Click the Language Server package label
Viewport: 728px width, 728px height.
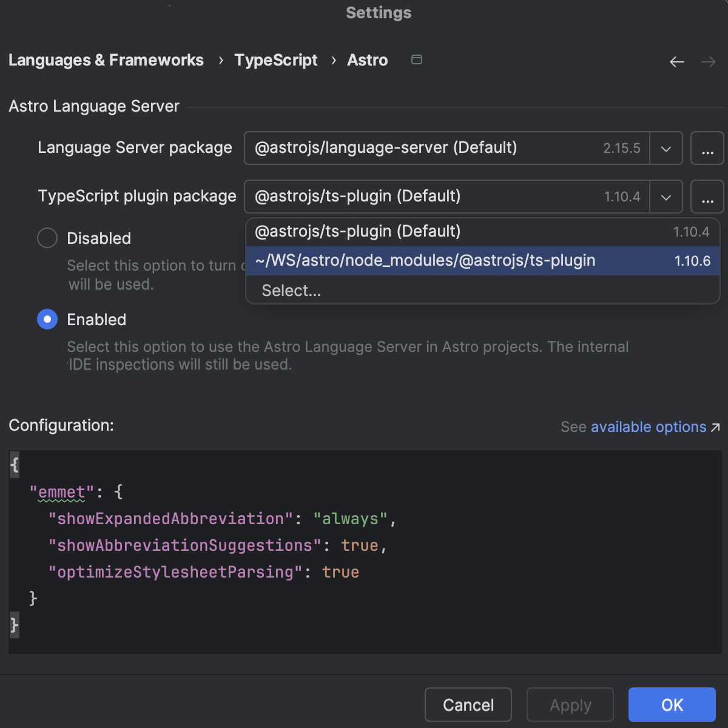point(135,147)
